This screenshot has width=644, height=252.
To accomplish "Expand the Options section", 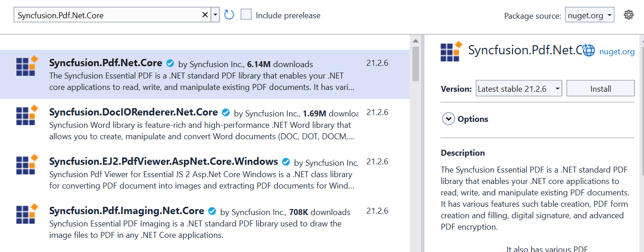I will [448, 119].
